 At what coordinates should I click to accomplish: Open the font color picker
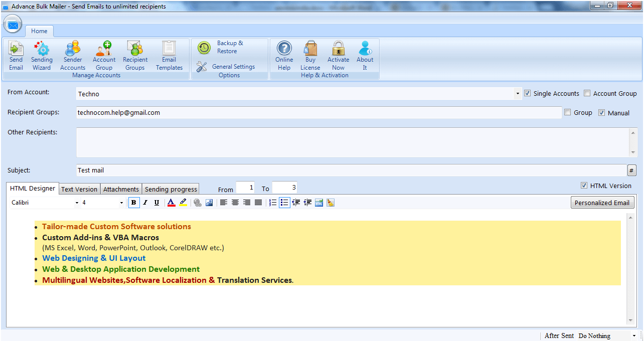[171, 203]
